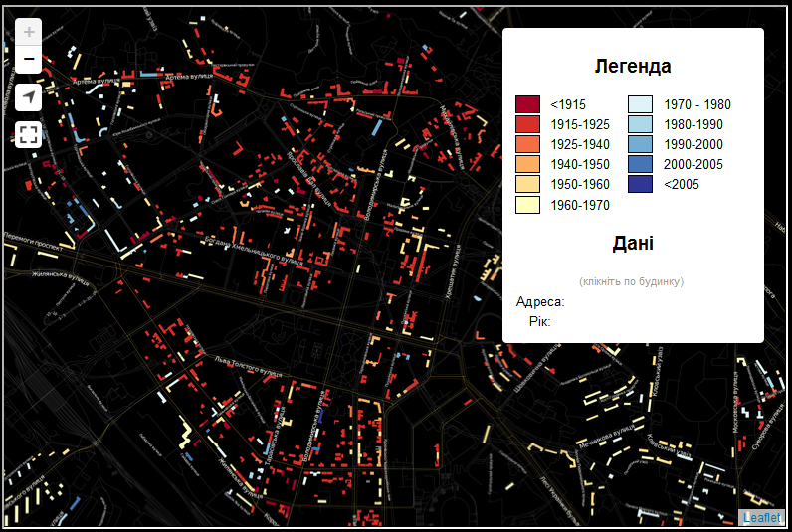The height and width of the screenshot is (532, 792).
Task: Click the 1925-1940 orange legend swatch
Action: pos(527,144)
